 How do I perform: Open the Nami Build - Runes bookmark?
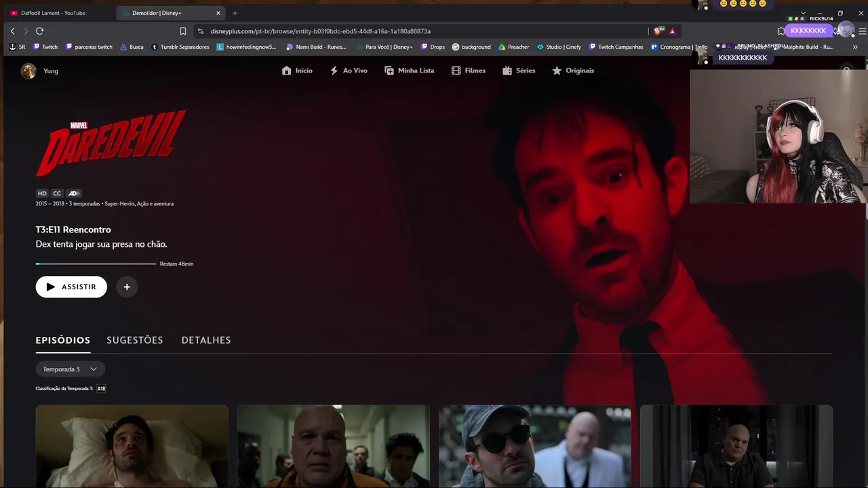pos(316,47)
